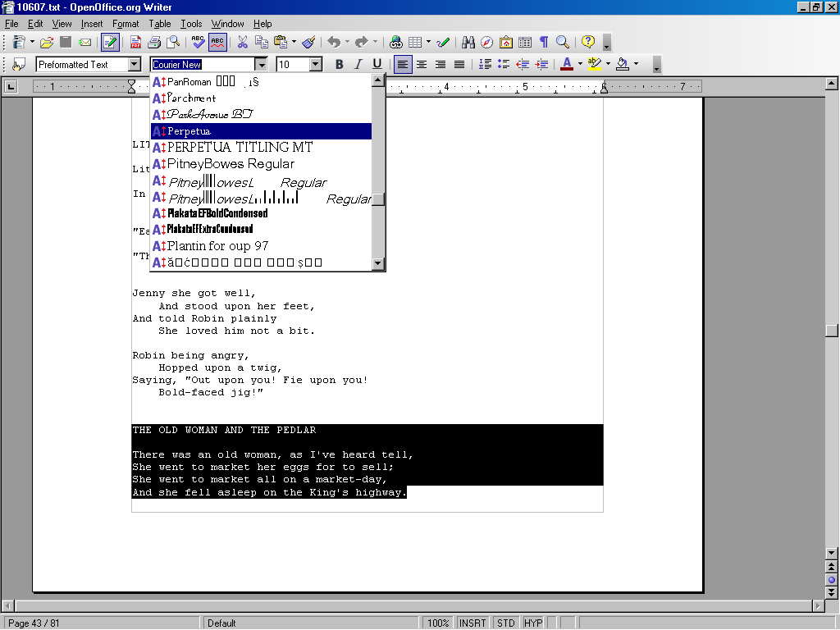
Task: Toggle AutoSpellcheck
Action: (217, 42)
